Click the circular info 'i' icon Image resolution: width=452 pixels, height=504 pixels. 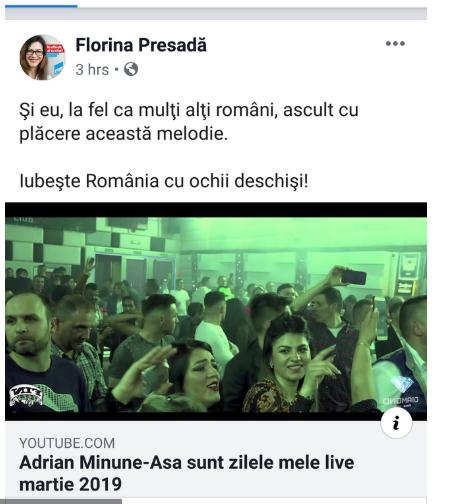[x=396, y=423]
